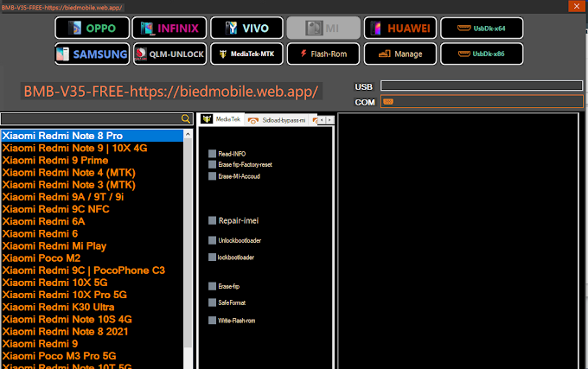This screenshot has width=588, height=369.
Task: Enable the Erase-MI-Accoud checkbox
Action: point(212,176)
